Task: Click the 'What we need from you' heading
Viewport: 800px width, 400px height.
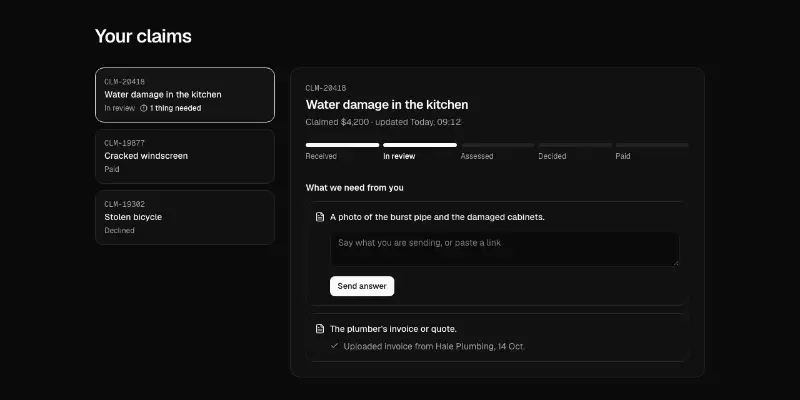Action: pos(355,188)
